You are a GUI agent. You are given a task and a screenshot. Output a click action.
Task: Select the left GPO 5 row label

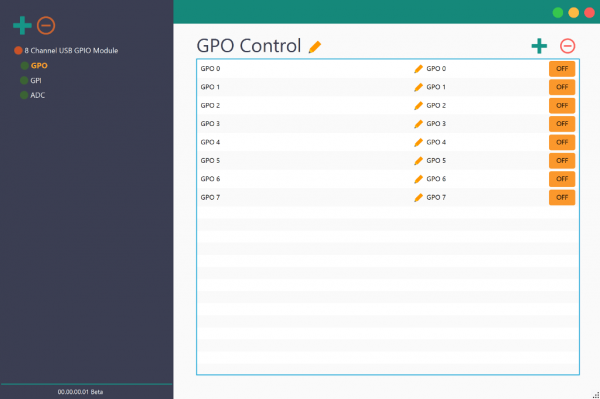click(x=210, y=161)
